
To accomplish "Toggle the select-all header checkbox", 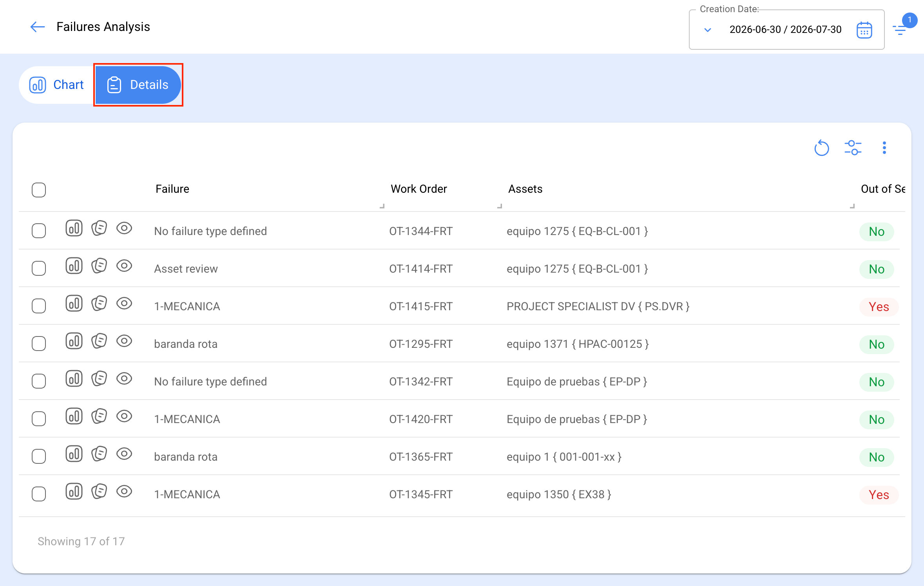I will (39, 190).
